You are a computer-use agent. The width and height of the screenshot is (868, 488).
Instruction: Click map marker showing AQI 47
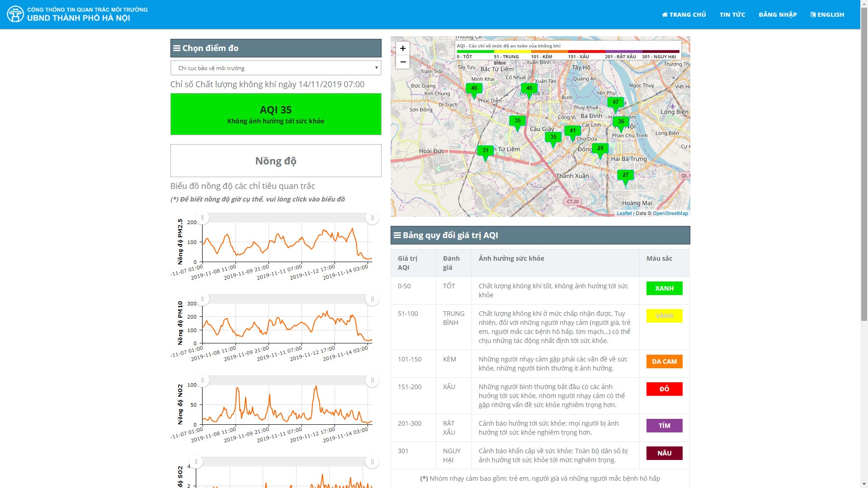tap(615, 103)
